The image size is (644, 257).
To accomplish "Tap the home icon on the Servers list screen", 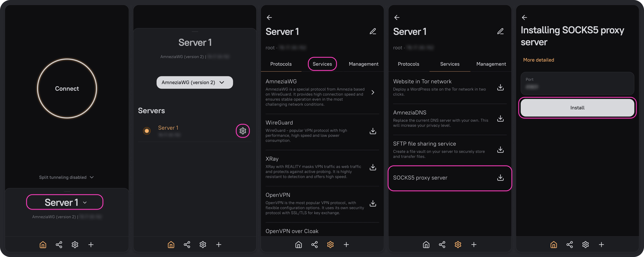I will (x=171, y=245).
